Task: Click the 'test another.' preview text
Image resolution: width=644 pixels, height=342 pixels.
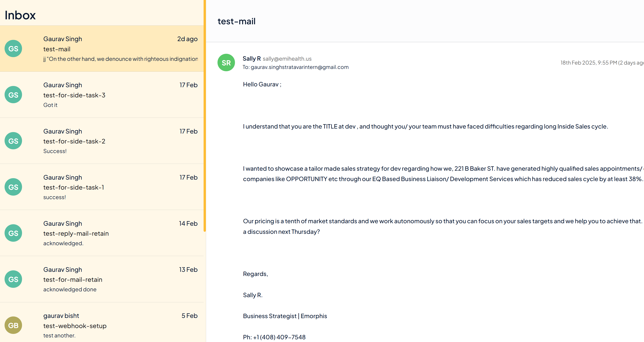Action: coord(59,336)
